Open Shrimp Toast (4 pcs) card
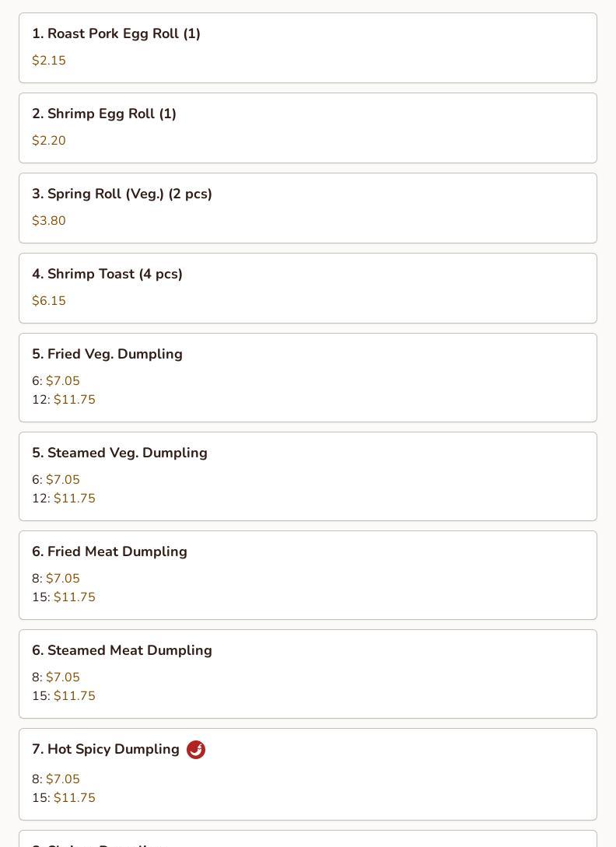Viewport: 616px width, 847px height. click(308, 288)
